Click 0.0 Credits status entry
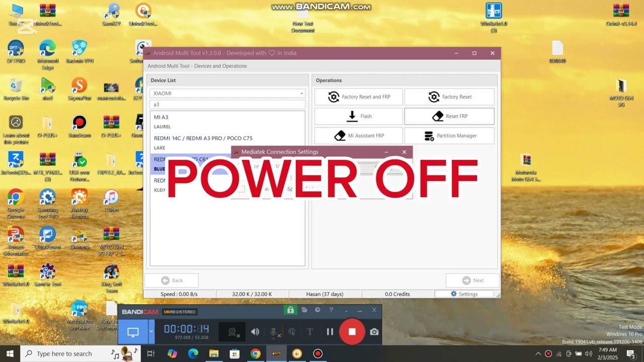This screenshot has width=644, height=362. [x=397, y=294]
